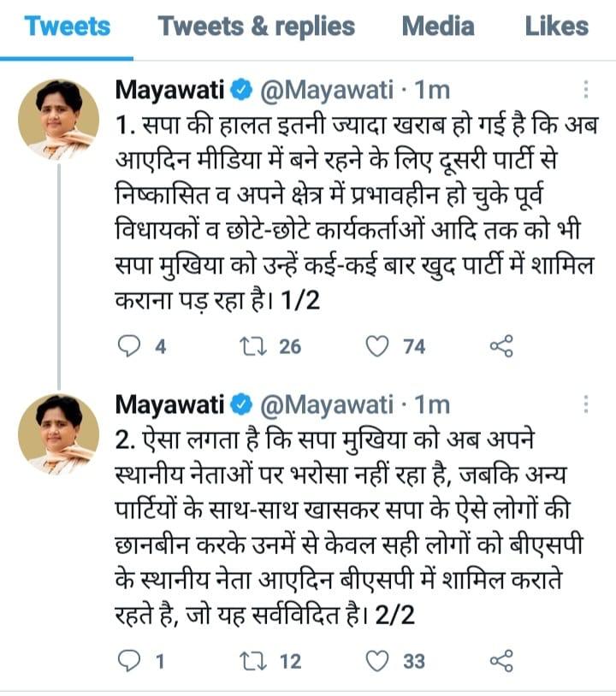Open the Likes tab

tap(557, 27)
